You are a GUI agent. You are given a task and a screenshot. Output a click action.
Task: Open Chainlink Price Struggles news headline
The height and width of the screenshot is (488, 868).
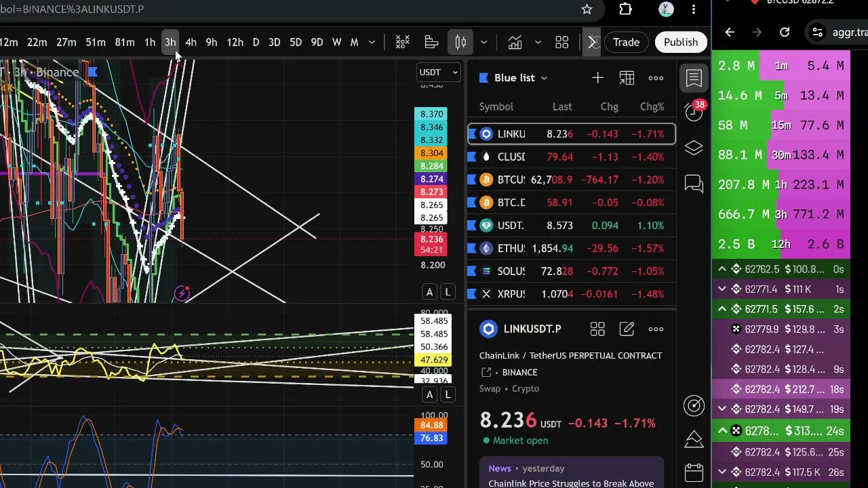pos(571,483)
